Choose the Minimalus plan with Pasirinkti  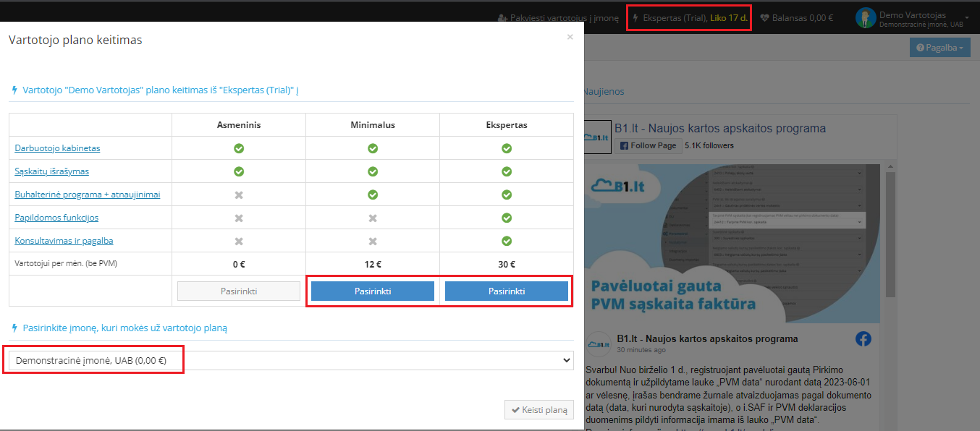pyautogui.click(x=373, y=291)
